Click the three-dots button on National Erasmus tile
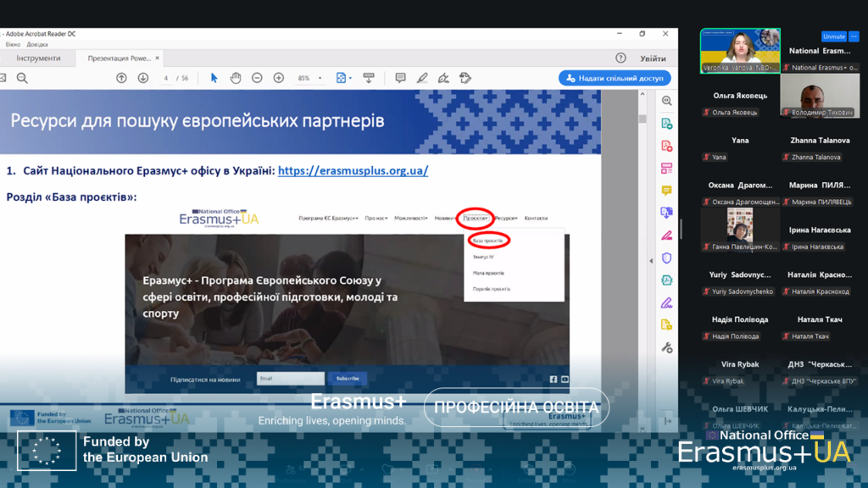Viewport: 868px width, 488px height. 854,36
